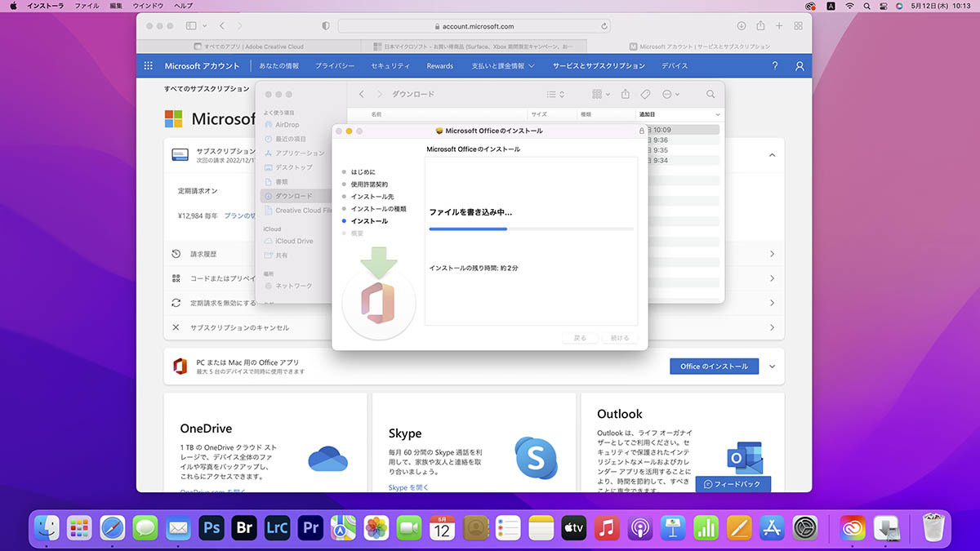Select デスクトップ in Finder sidebar
980x551 pixels.
(294, 167)
